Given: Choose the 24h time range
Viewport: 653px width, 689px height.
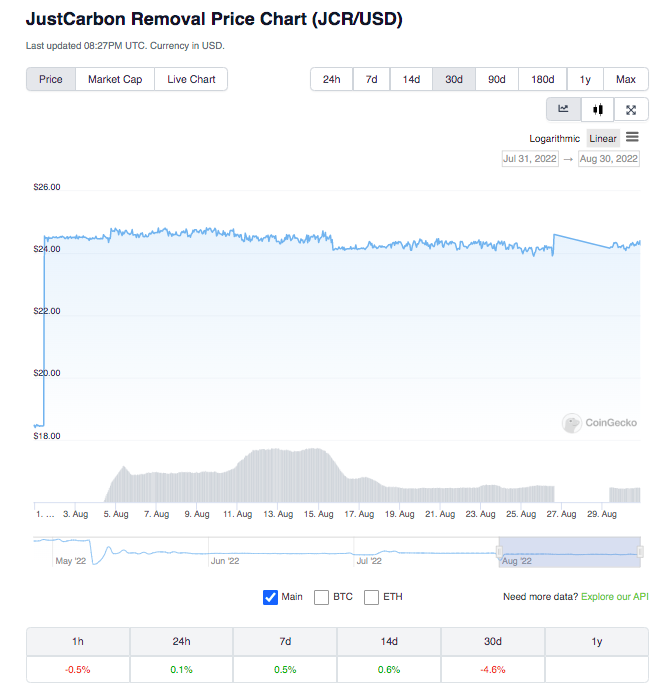Looking at the screenshot, I should click(x=331, y=79).
